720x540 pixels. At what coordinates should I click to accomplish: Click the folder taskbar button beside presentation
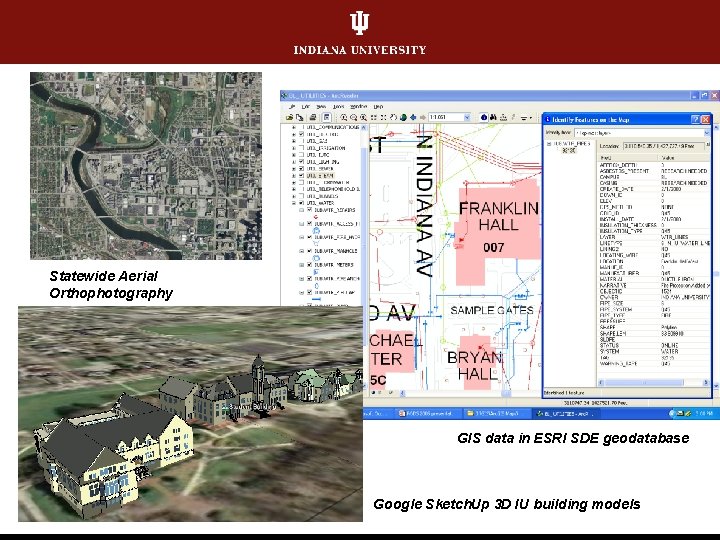click(x=496, y=413)
